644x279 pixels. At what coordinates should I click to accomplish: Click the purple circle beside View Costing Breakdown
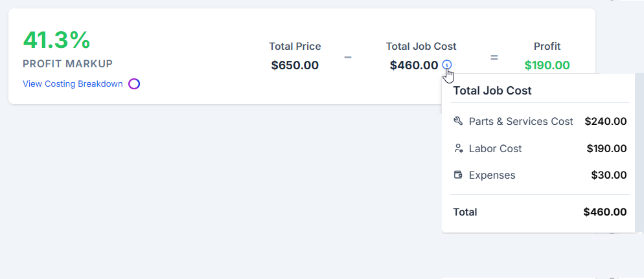[x=134, y=84]
